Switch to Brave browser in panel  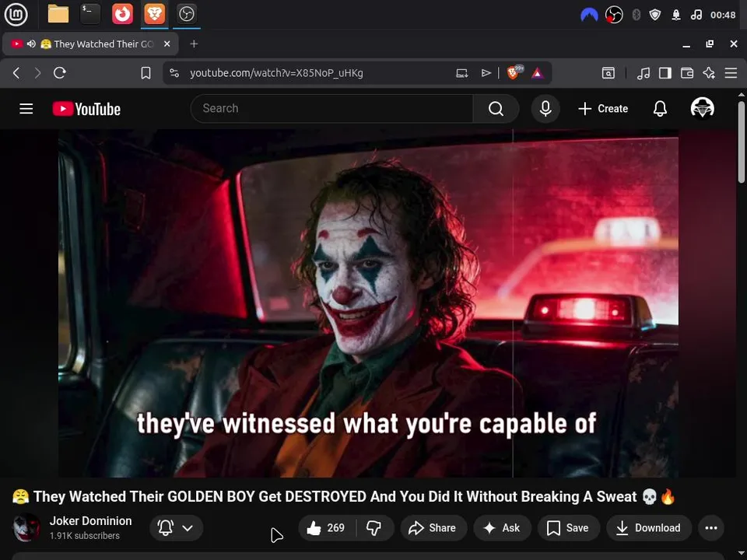pyautogui.click(x=154, y=14)
